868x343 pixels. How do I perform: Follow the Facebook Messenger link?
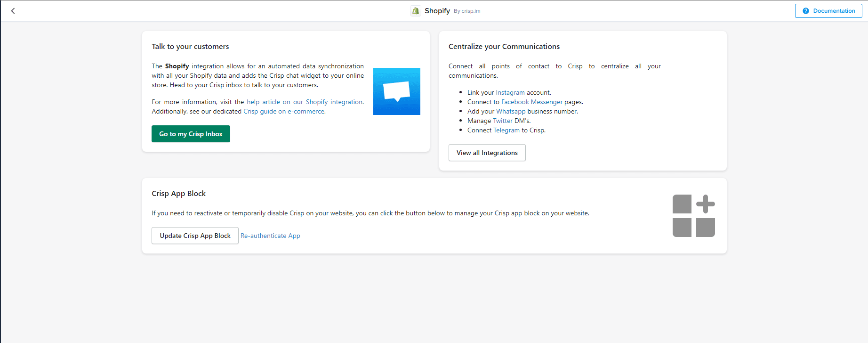(x=532, y=102)
